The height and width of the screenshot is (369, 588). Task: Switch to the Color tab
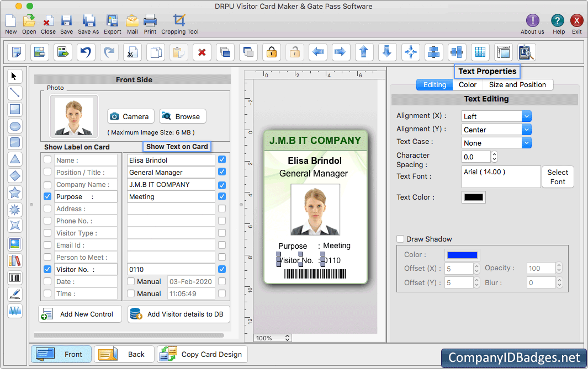click(467, 84)
